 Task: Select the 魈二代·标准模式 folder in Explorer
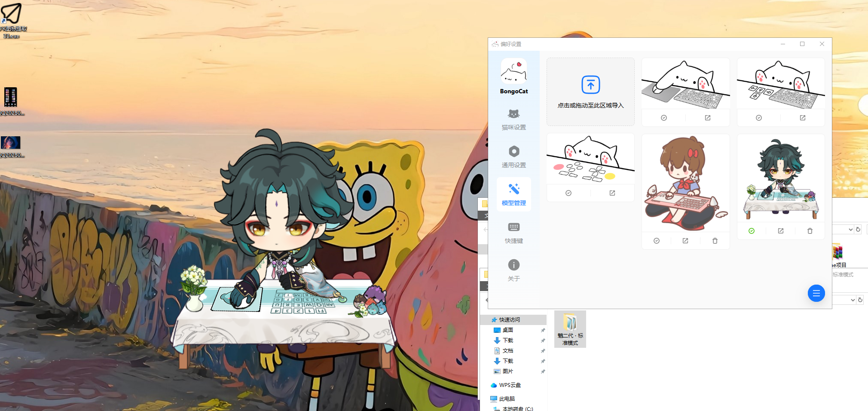click(570, 329)
